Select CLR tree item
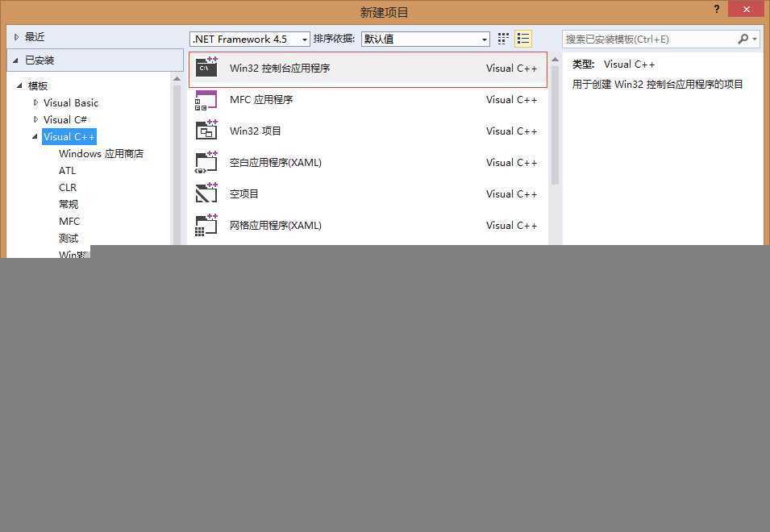This screenshot has width=770, height=532. [68, 188]
